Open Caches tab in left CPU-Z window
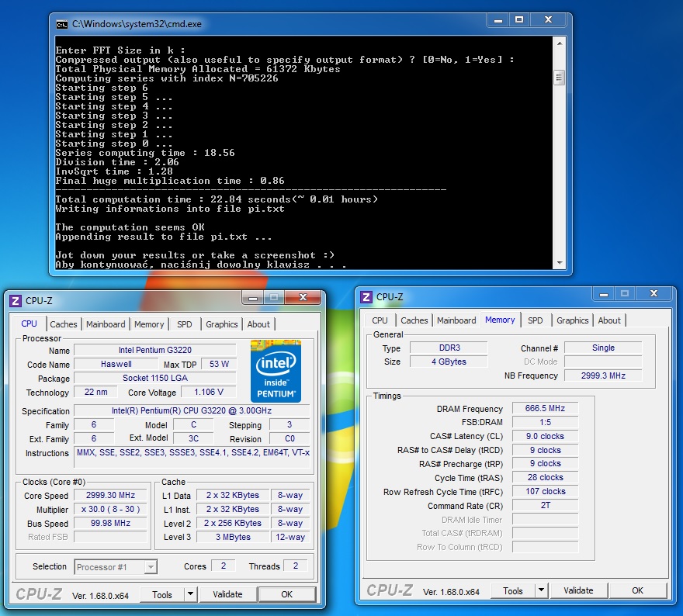 click(64, 324)
